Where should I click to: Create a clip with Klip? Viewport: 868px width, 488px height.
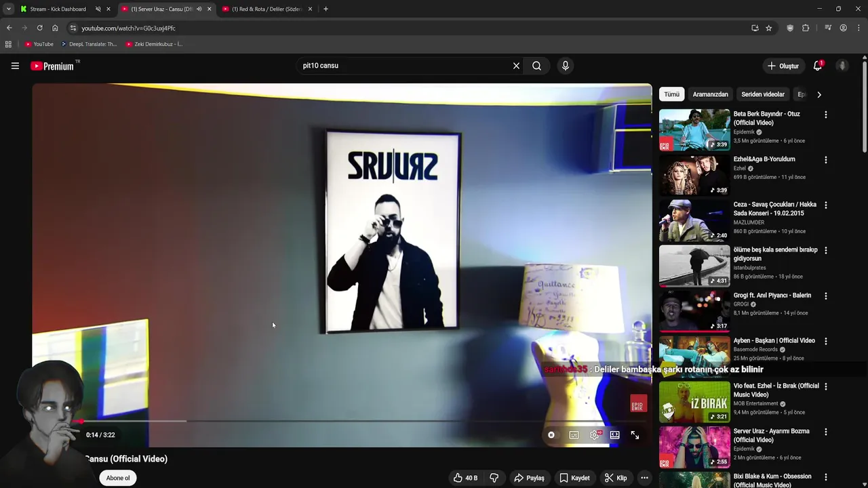tap(616, 478)
